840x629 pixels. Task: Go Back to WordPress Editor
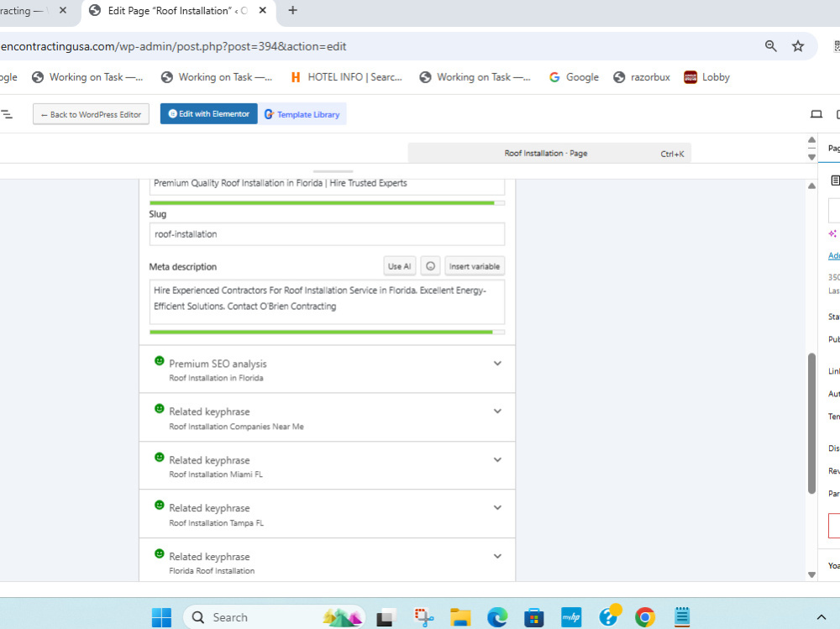point(91,114)
